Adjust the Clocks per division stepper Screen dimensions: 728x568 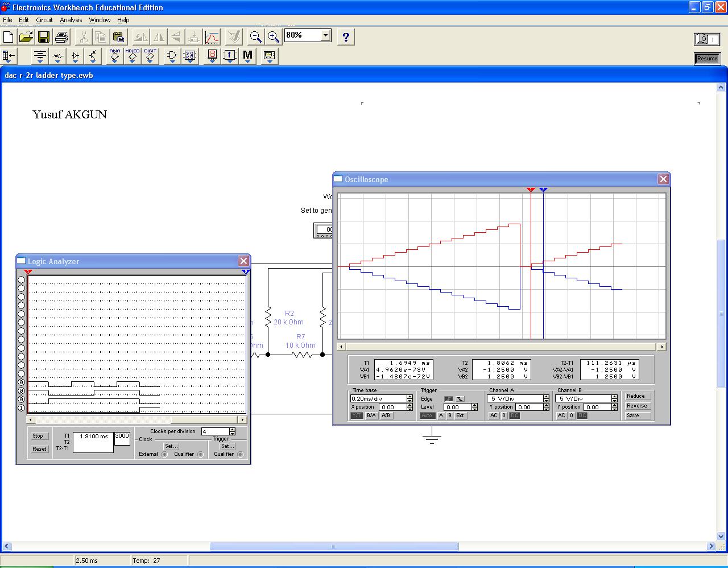coord(232,431)
